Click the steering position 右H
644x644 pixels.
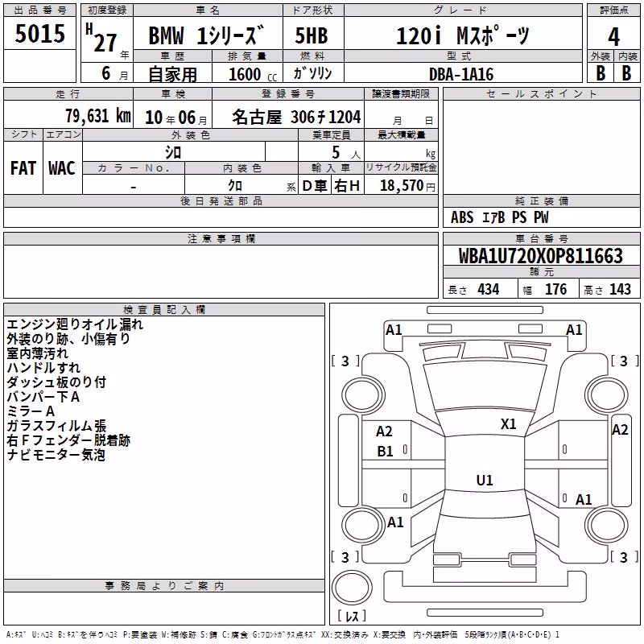[347, 186]
